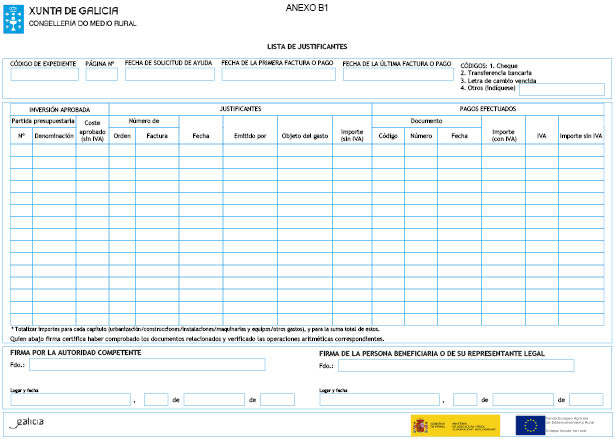The width and height of the screenshot is (615, 439).
Task: Click the Otros (indíquese) code field
Action: tap(561, 89)
